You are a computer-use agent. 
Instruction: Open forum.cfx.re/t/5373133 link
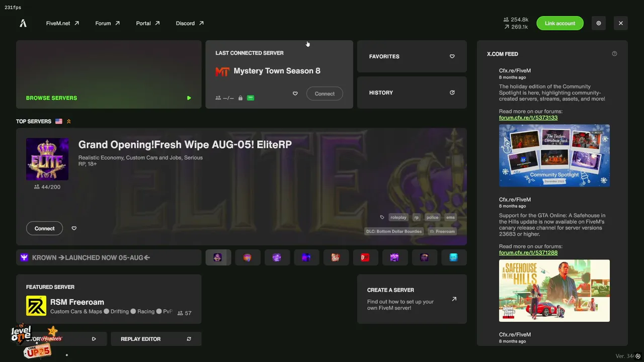pyautogui.click(x=528, y=118)
